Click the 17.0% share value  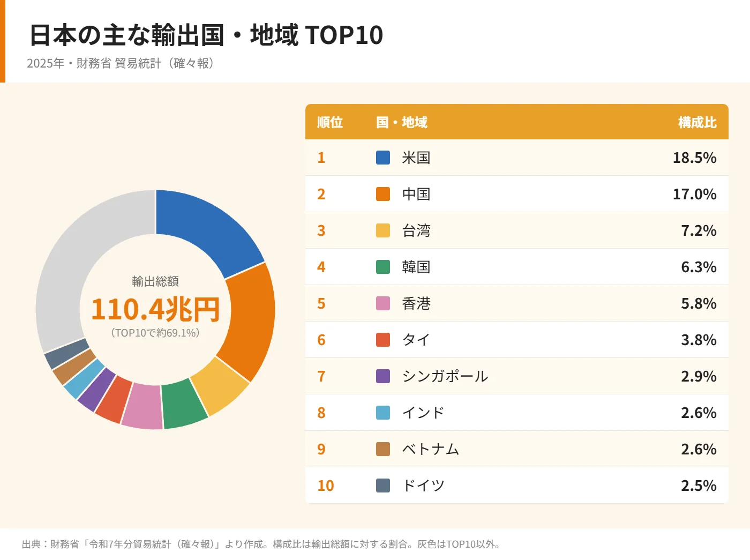[695, 194]
